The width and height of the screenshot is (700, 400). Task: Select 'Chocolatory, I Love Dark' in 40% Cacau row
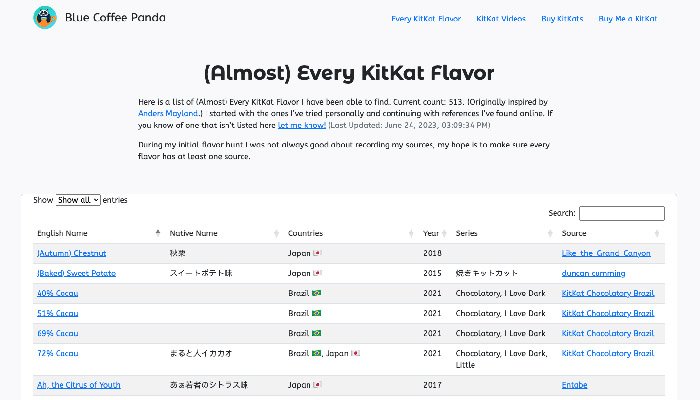(x=500, y=293)
